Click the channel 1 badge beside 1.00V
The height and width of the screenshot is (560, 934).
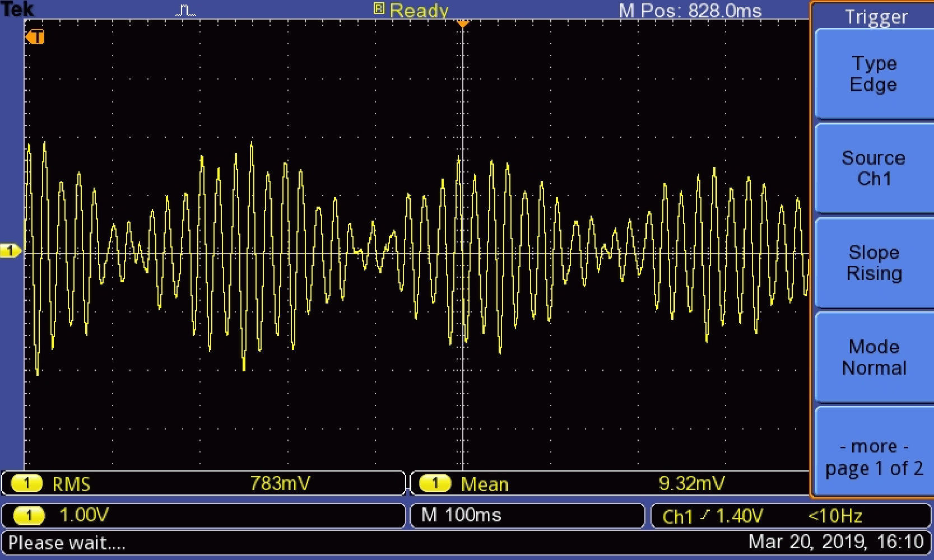pos(28,515)
